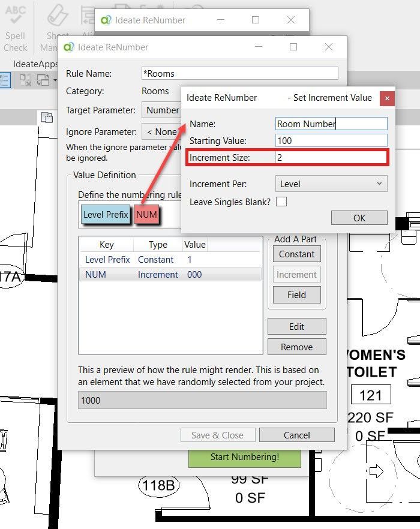420x529 pixels.
Task: Click the IdeateApps ribbon panel label
Action: 35,64
